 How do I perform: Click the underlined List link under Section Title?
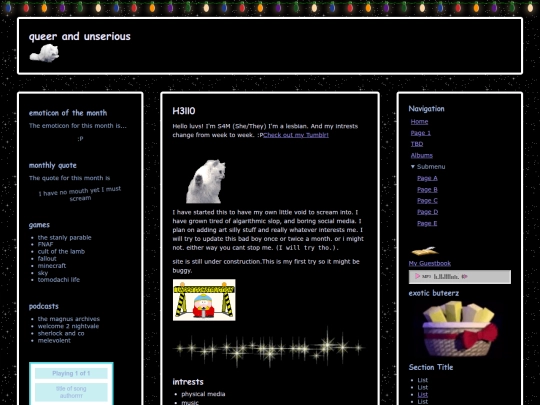click(x=423, y=395)
